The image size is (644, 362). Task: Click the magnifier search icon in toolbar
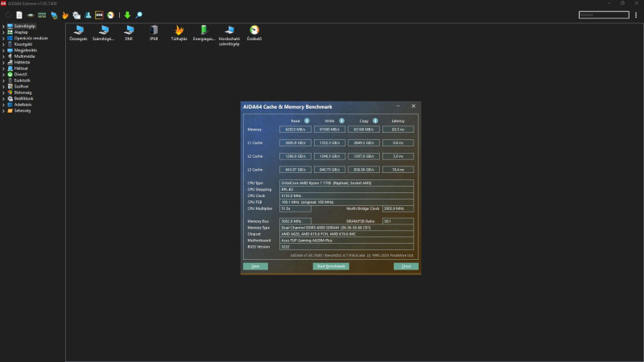click(138, 15)
